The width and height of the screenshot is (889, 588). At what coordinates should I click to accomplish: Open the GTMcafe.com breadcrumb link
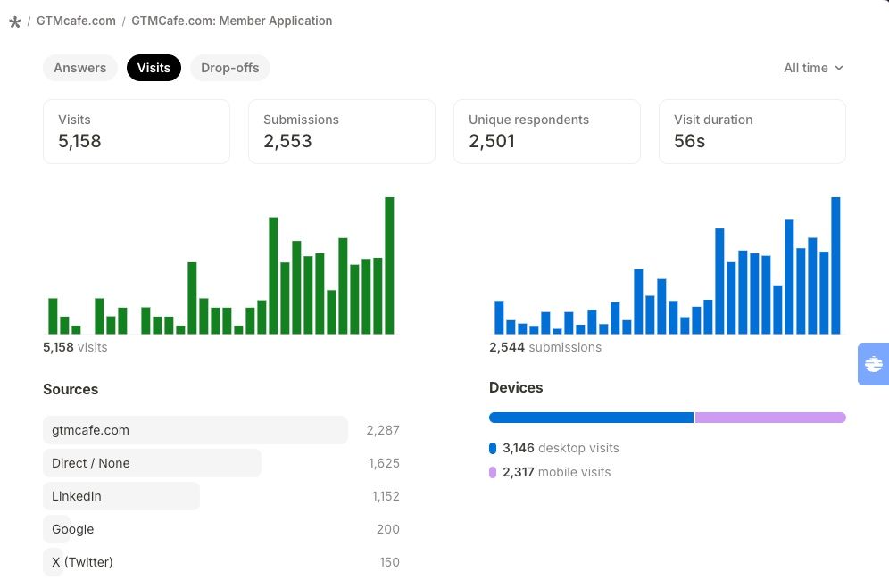pyautogui.click(x=76, y=21)
